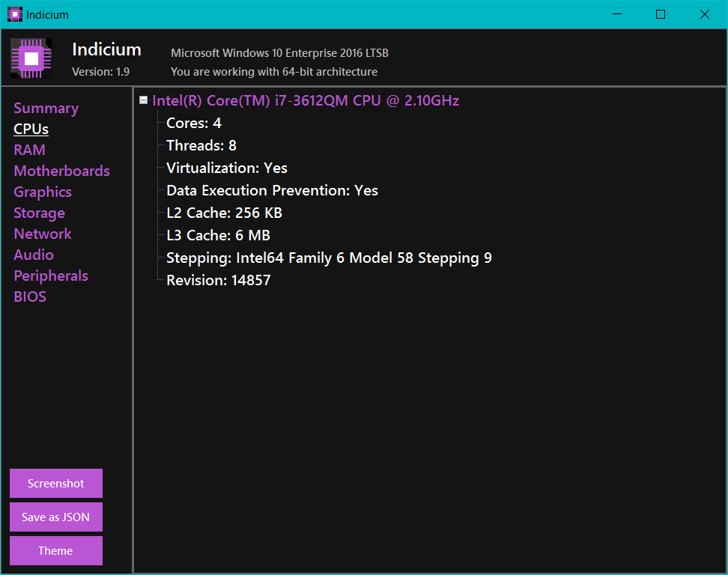Select the 'L2 Cache: 256 KB' row

pyautogui.click(x=224, y=213)
